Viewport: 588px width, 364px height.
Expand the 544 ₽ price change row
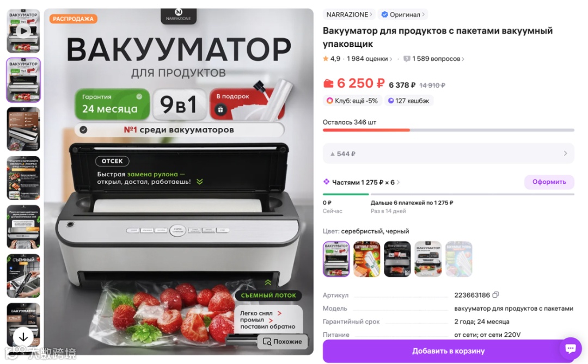(x=449, y=153)
